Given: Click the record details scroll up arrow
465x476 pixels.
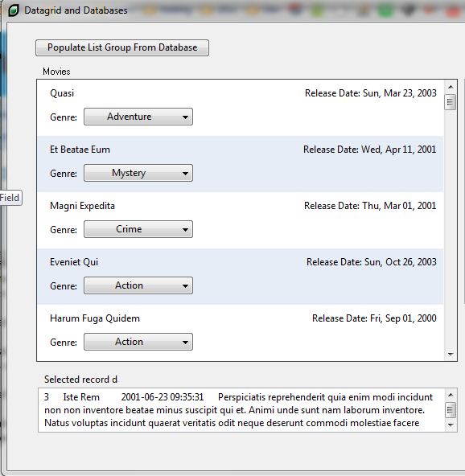Looking at the screenshot, I should point(451,395).
